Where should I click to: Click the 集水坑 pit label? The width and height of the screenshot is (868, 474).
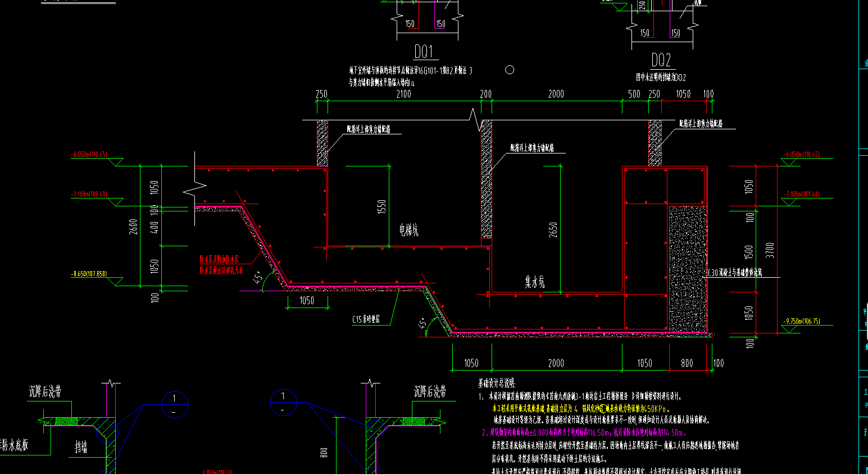coord(535,282)
